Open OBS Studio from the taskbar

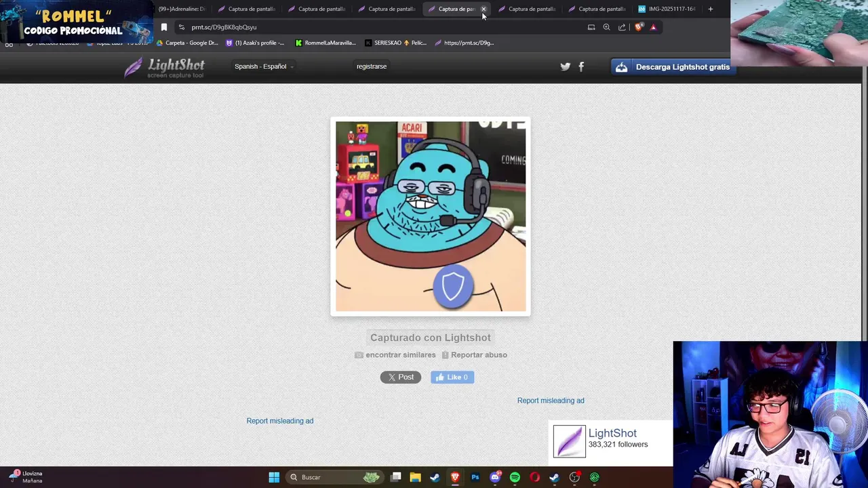(x=574, y=477)
